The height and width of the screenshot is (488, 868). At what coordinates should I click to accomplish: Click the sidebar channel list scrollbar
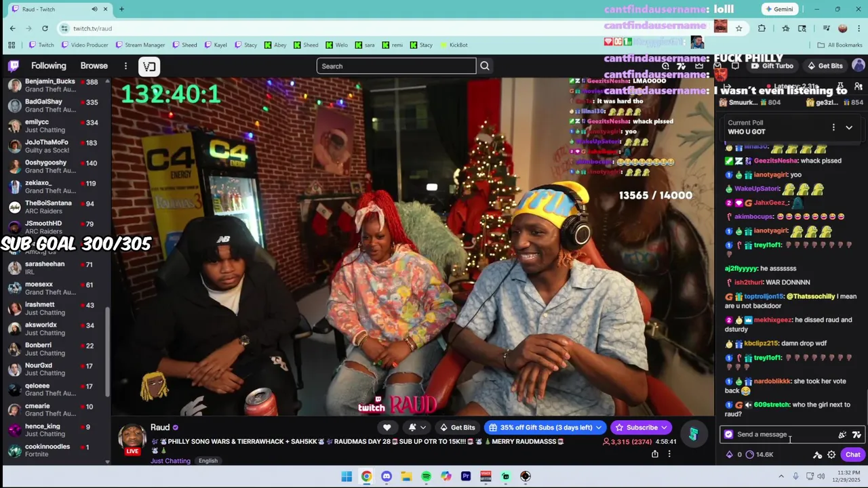tap(107, 352)
